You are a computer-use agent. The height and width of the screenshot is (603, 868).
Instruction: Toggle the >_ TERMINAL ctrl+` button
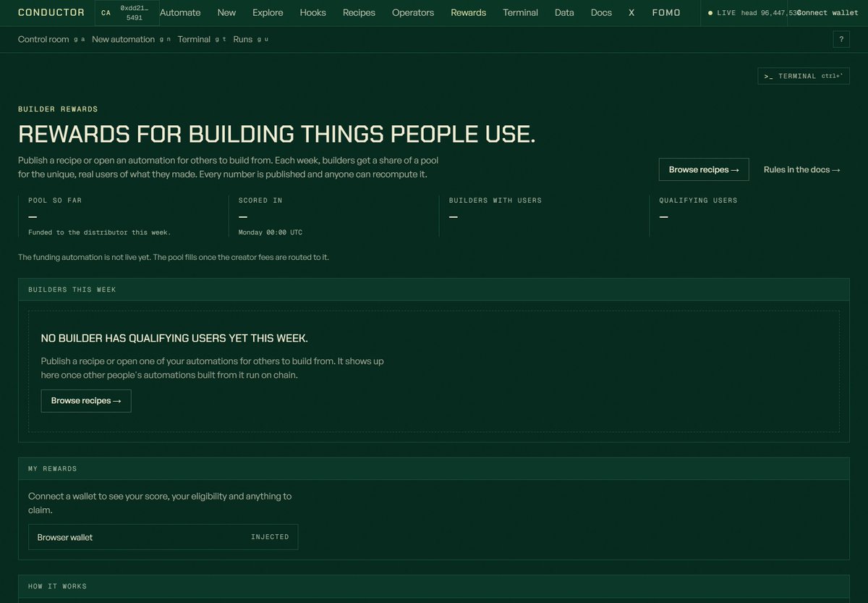(x=804, y=76)
